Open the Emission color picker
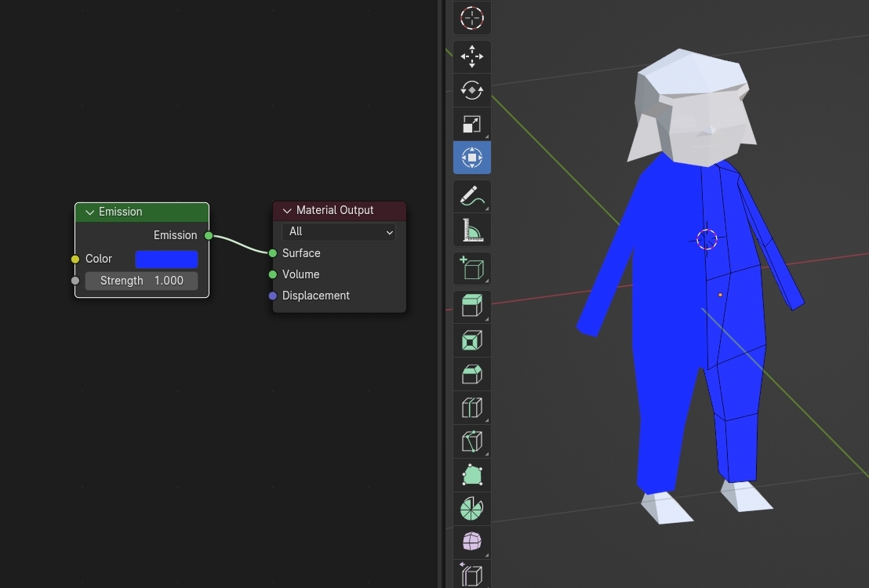Image resolution: width=869 pixels, height=588 pixels. pos(166,259)
